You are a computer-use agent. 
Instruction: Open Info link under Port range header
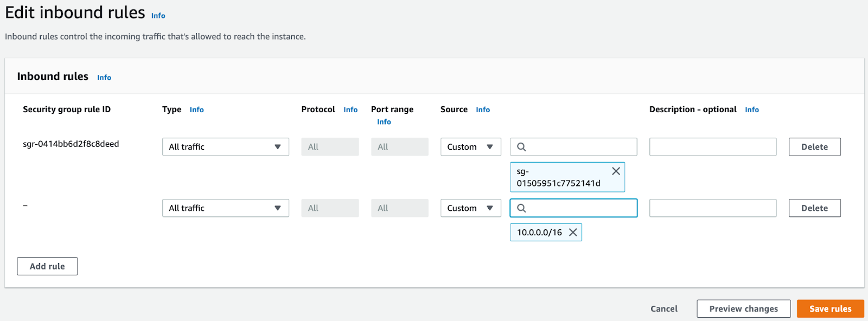pyautogui.click(x=384, y=122)
